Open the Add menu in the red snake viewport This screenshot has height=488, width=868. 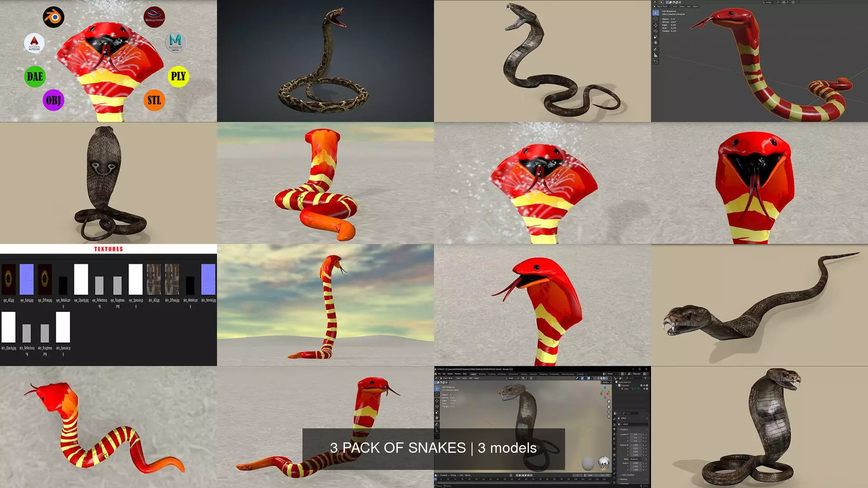[x=689, y=6]
